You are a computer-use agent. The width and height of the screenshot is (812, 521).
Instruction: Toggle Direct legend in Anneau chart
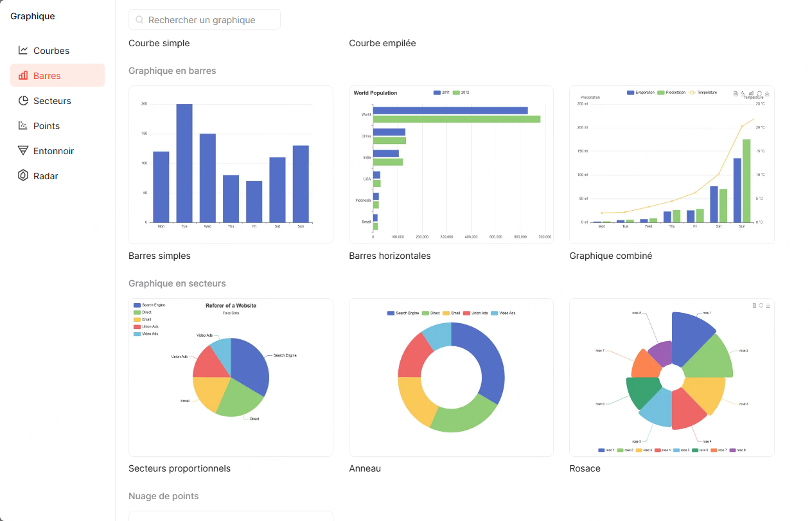point(431,313)
